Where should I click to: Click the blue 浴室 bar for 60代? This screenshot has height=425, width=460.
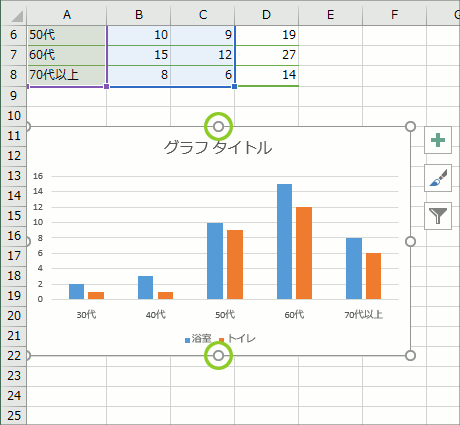pos(284,241)
